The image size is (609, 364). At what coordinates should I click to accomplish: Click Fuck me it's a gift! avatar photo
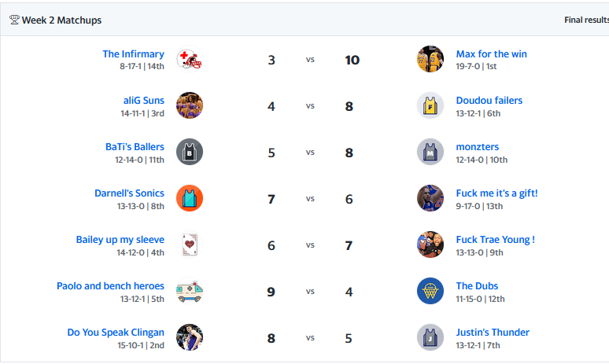click(x=430, y=199)
